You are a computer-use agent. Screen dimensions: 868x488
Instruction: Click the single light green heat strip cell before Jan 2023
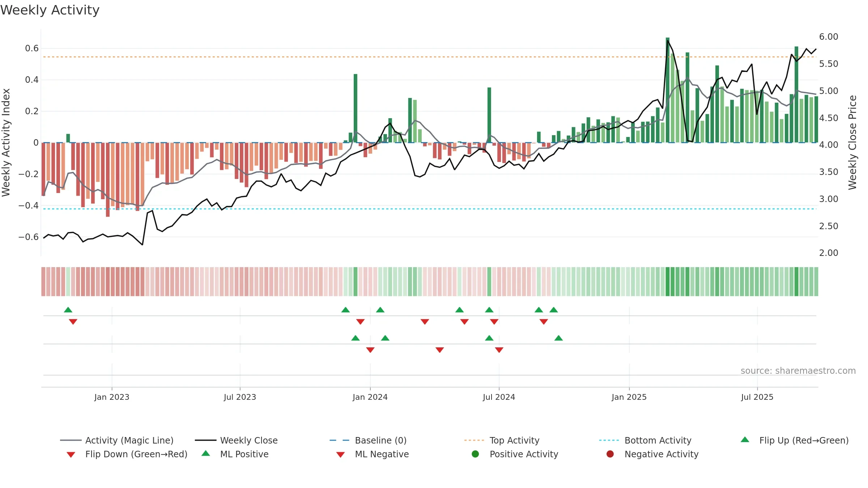coord(68,282)
